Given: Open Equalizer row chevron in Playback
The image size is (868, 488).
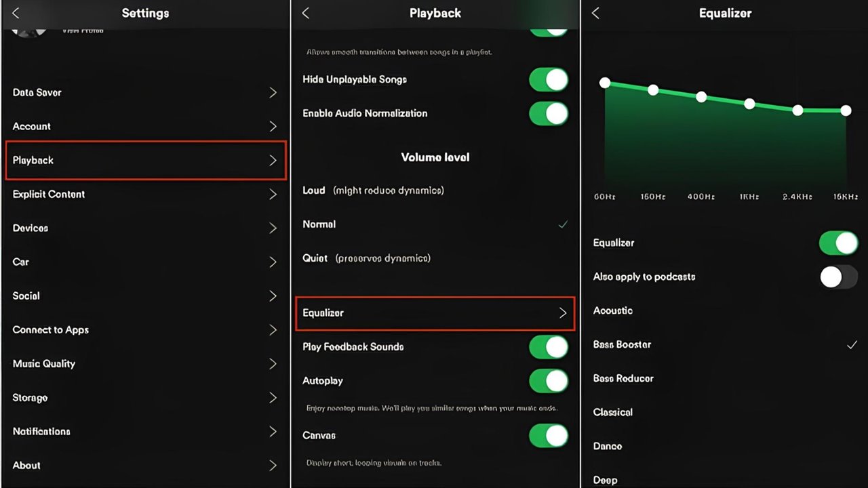Looking at the screenshot, I should click(x=562, y=313).
